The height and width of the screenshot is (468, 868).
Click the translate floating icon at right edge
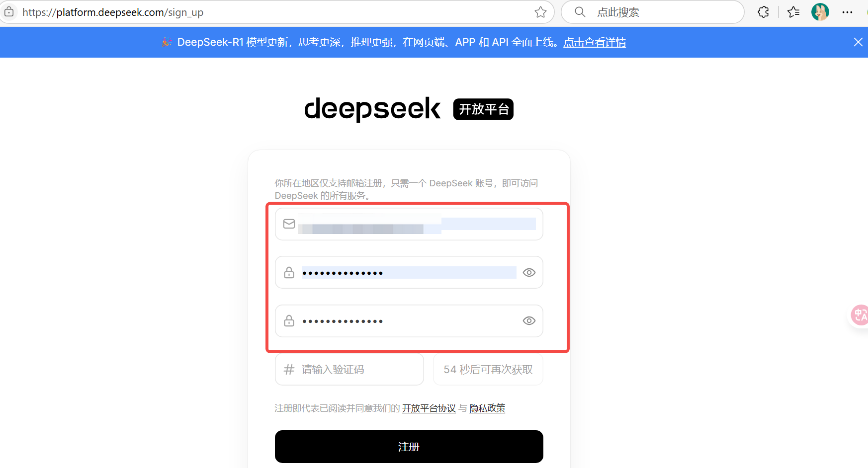click(860, 315)
